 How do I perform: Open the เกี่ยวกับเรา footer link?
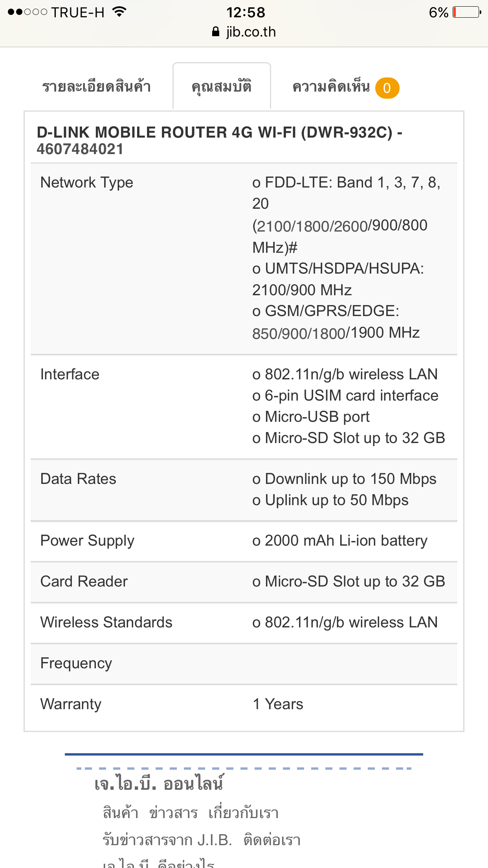coord(244,813)
